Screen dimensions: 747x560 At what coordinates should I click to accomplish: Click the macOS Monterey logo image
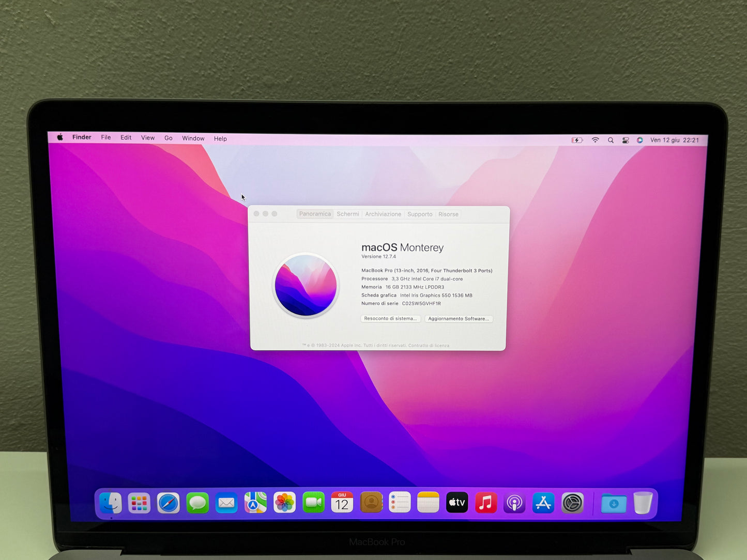pyautogui.click(x=306, y=285)
